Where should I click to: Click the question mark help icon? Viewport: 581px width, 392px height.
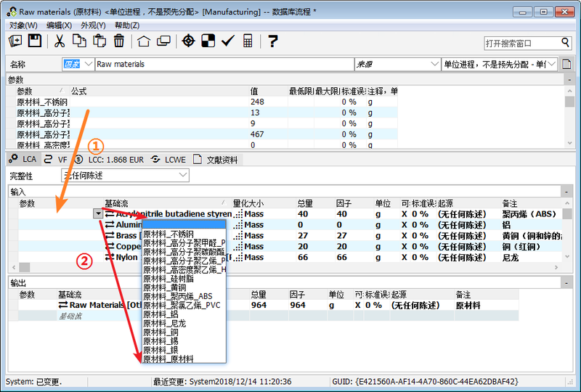[273, 41]
